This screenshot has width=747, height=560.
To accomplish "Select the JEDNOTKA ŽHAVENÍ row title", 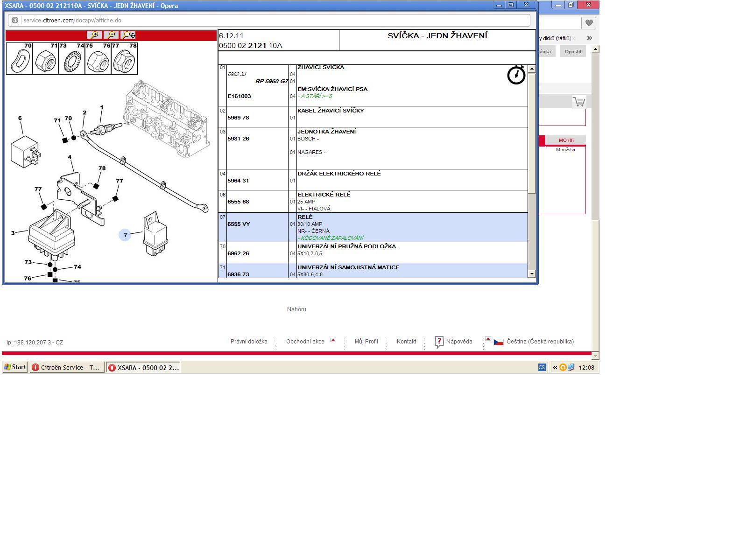I will click(x=326, y=132).
